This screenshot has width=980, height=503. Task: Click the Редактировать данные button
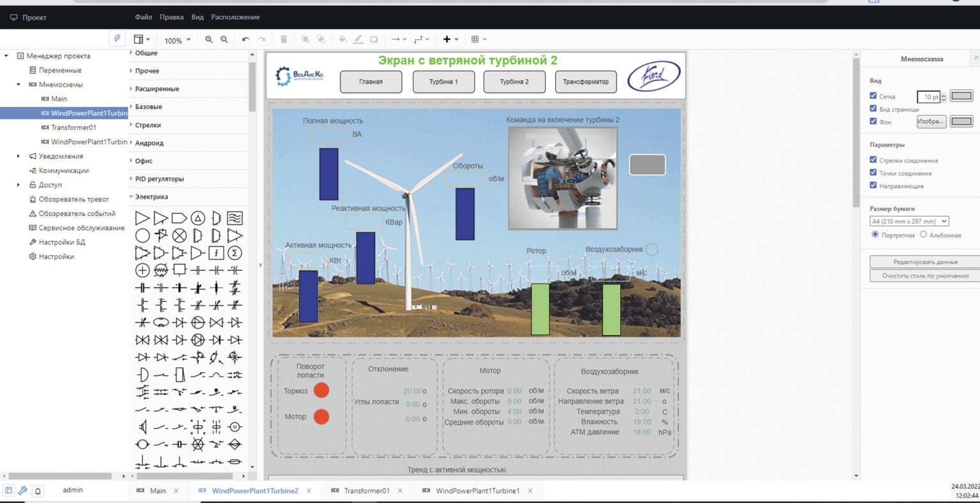pos(925,262)
